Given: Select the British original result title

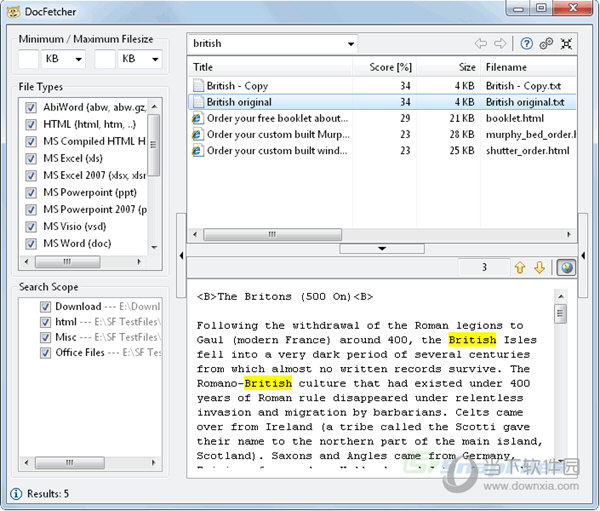Looking at the screenshot, I should [x=239, y=102].
